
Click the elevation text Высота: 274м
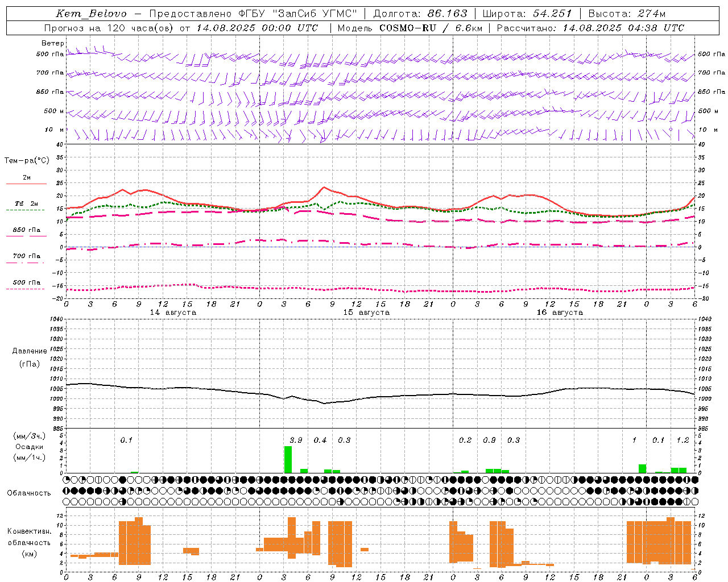click(627, 14)
